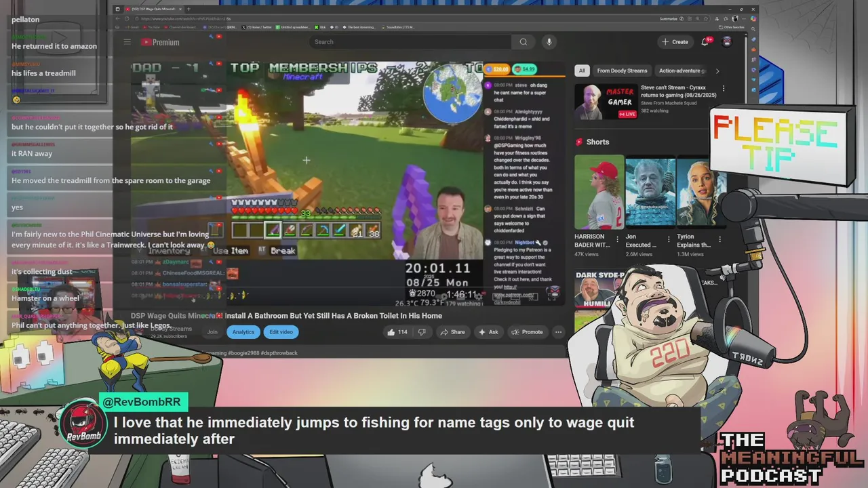
Task: Open the Home / Twitter bookmark
Action: point(258,27)
